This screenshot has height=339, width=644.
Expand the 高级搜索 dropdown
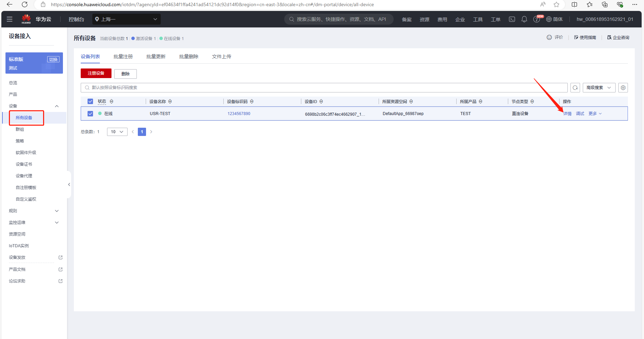click(599, 88)
